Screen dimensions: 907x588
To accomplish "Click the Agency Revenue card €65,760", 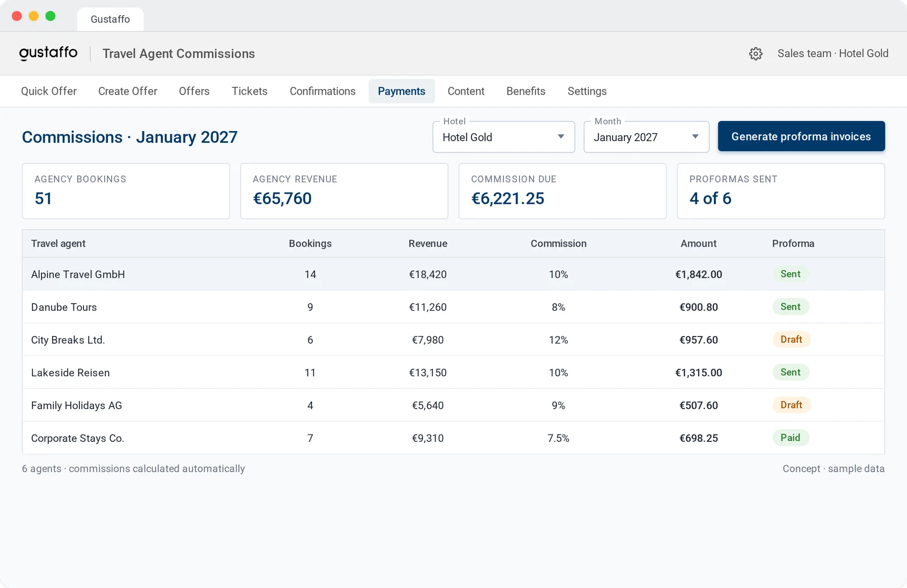I will coord(344,191).
